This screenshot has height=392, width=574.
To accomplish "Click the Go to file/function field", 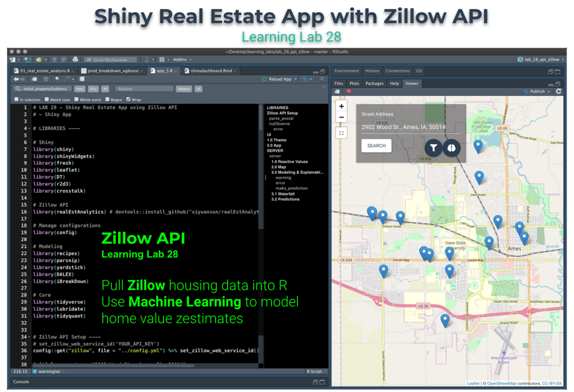I will click(111, 60).
